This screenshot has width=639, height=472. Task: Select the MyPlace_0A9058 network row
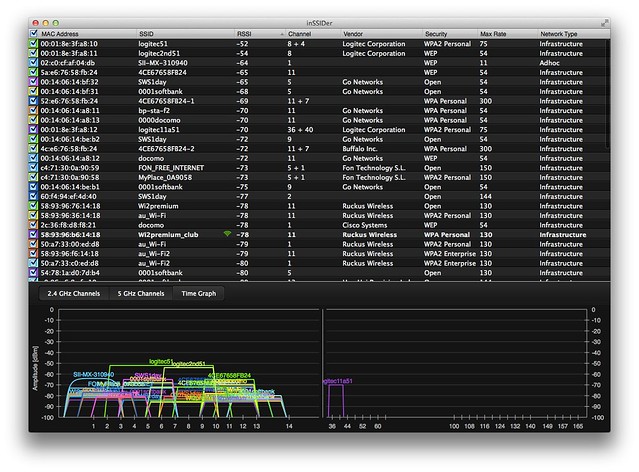(319, 177)
